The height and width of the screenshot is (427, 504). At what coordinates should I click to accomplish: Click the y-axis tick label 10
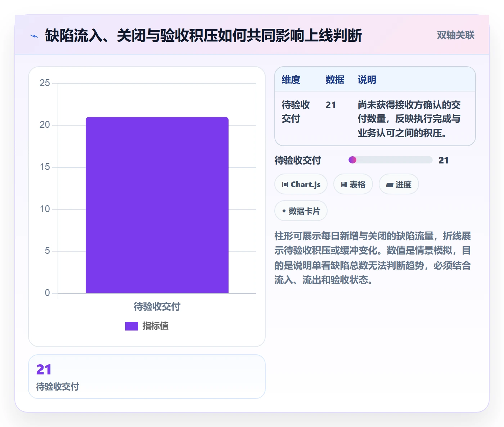pos(45,209)
